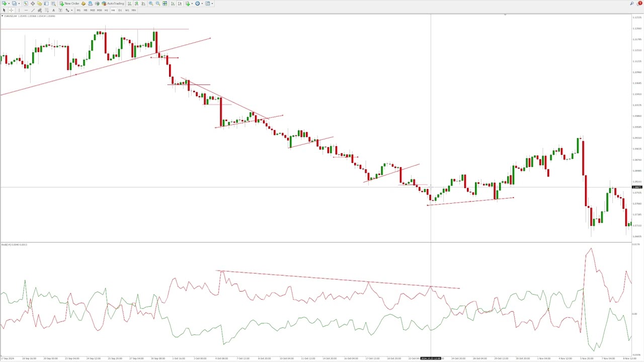Viewport: 644px width, 362px height.
Task: Switch timeframe to H1
Action: (x=106, y=10)
